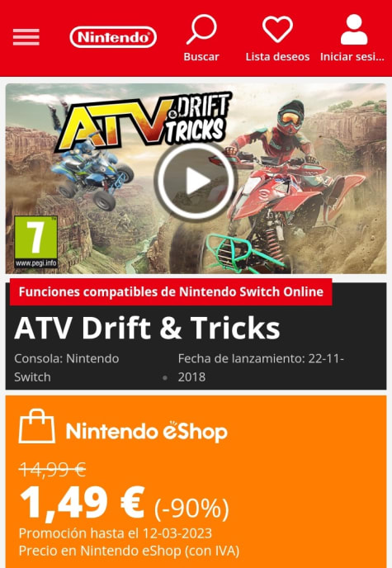Image resolution: width=392 pixels, height=568 pixels.
Task: Click Promoción hasta el 12-03-2023 text
Action: [x=116, y=533]
